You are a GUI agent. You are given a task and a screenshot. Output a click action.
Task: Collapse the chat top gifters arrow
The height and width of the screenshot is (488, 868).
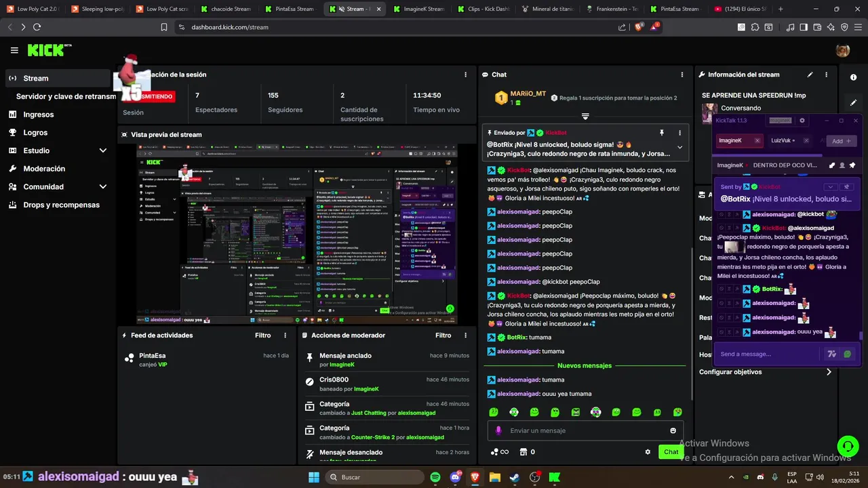tap(585, 117)
